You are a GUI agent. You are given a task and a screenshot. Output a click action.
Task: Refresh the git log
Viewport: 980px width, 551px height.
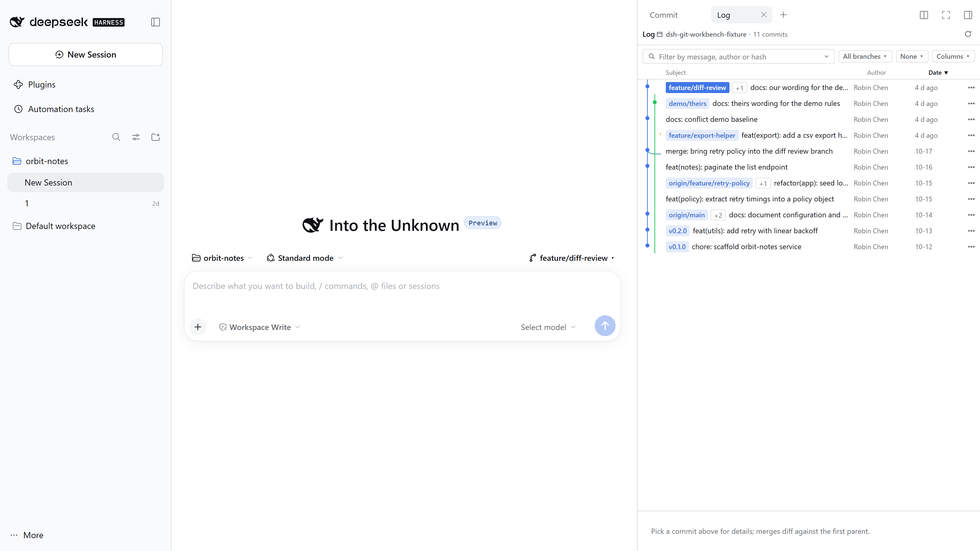[968, 34]
